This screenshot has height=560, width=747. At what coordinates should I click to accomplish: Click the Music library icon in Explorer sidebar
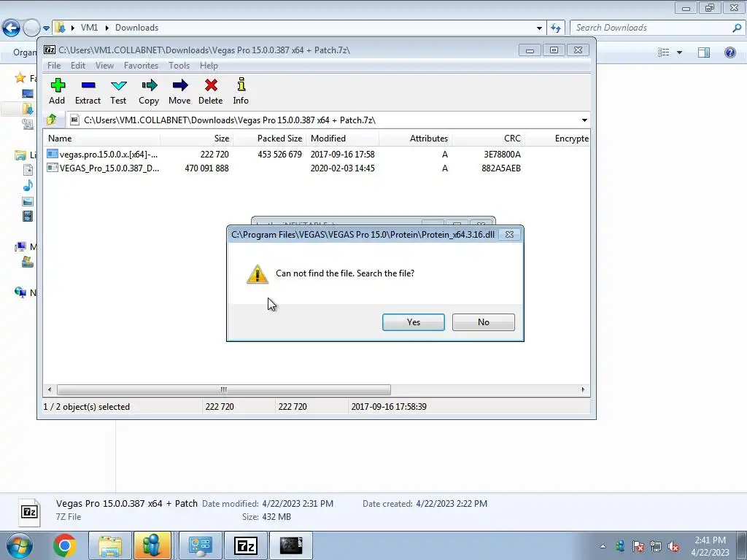(x=28, y=185)
